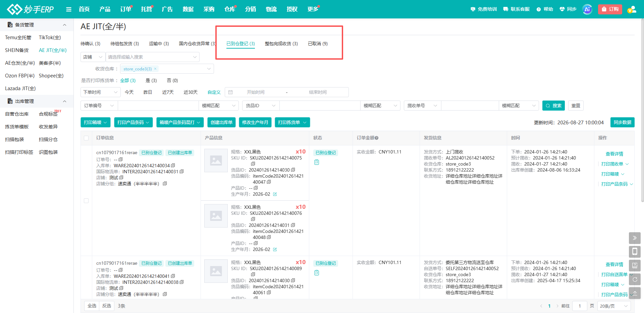Image resolution: width=644 pixels, height=313 pixels.
Task: Click the copy icon under SKU20240126142140089
Action: tap(253, 274)
